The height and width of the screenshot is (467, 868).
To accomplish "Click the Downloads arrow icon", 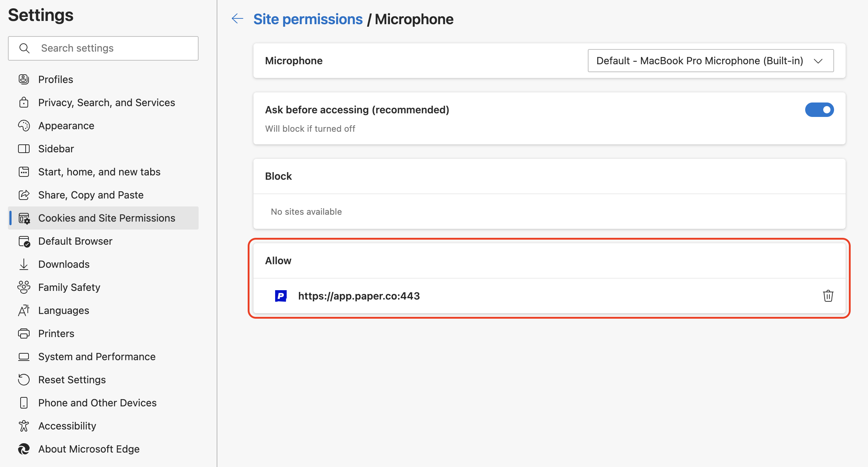I will point(24,264).
